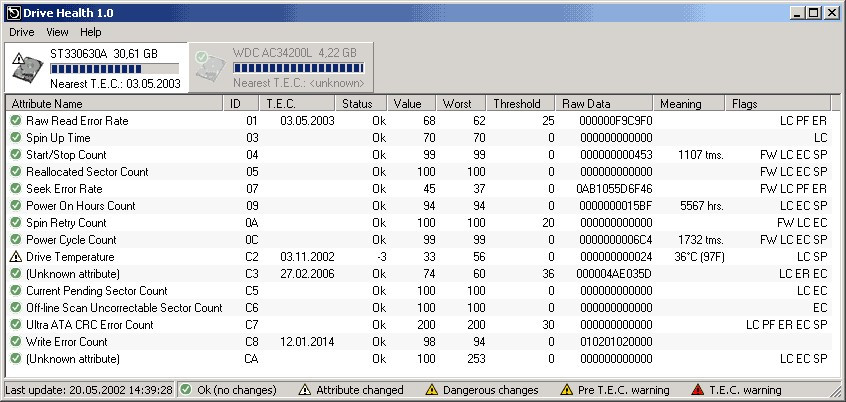Viewport: 846px width, 402px height.
Task: Click the Dangerous changes yellow triangle icon
Action: coord(431,390)
